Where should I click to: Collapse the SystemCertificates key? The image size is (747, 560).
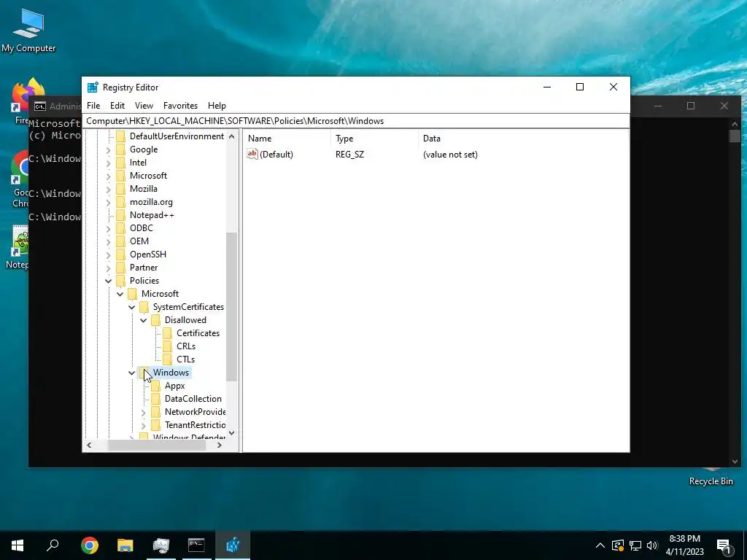pyautogui.click(x=131, y=307)
